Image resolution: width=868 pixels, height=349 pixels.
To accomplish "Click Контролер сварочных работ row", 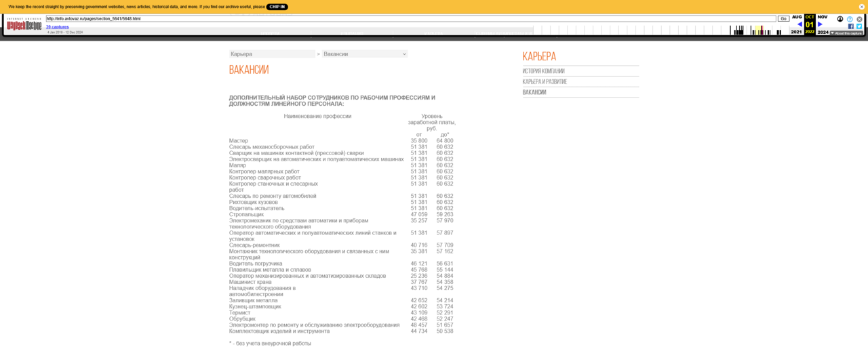I will [x=341, y=178].
